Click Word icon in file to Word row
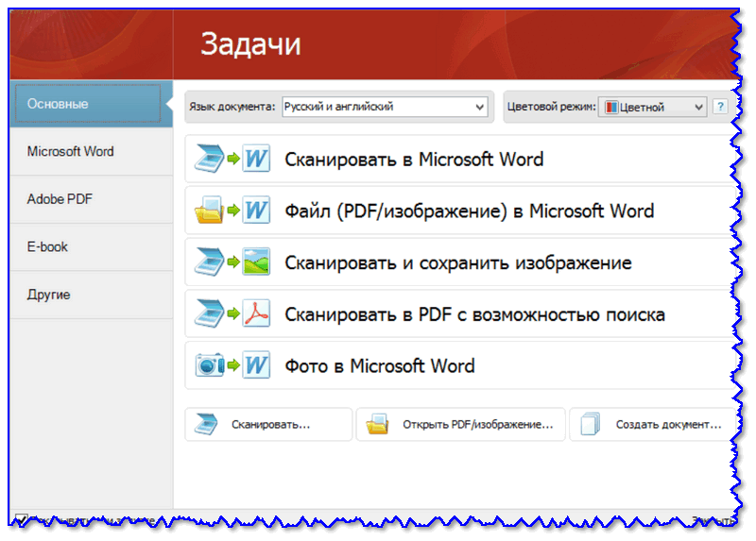The height and width of the screenshot is (541, 756). (256, 210)
